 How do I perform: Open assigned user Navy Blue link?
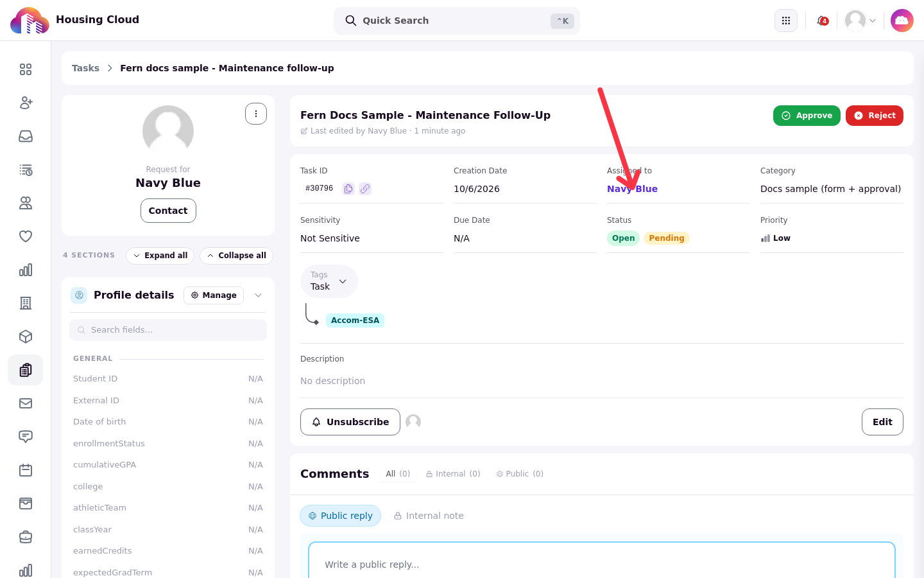pyautogui.click(x=632, y=189)
